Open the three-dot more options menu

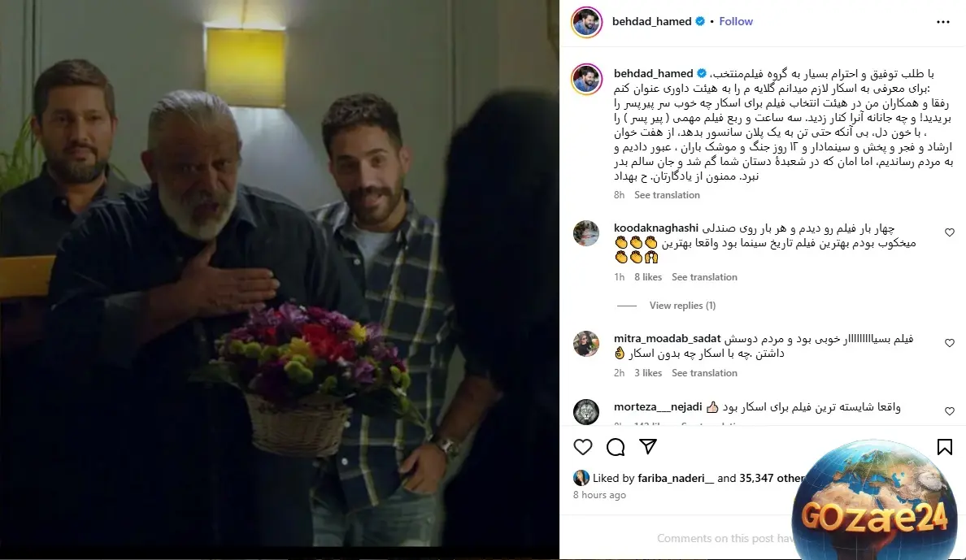click(943, 22)
